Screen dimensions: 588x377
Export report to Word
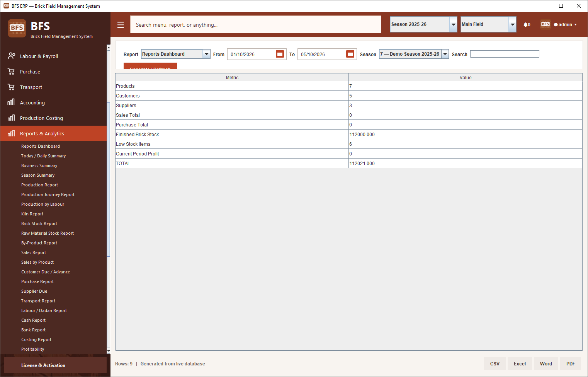[546, 363]
